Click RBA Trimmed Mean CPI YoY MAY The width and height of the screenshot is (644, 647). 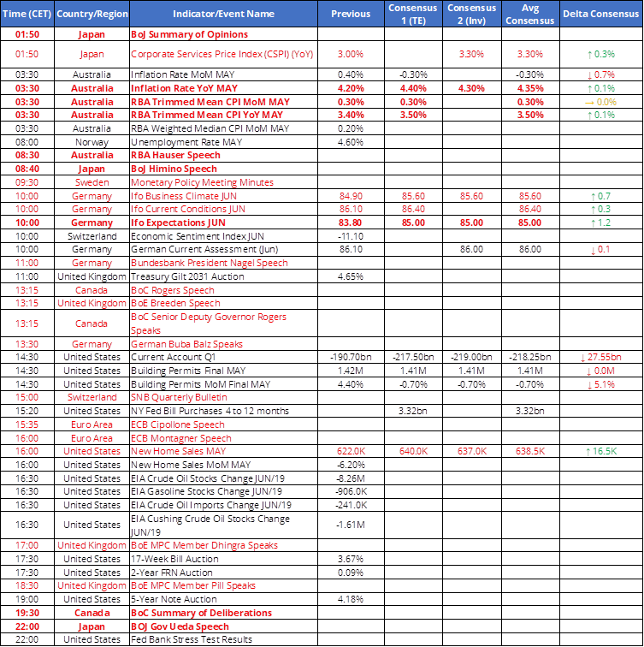pyautogui.click(x=223, y=115)
